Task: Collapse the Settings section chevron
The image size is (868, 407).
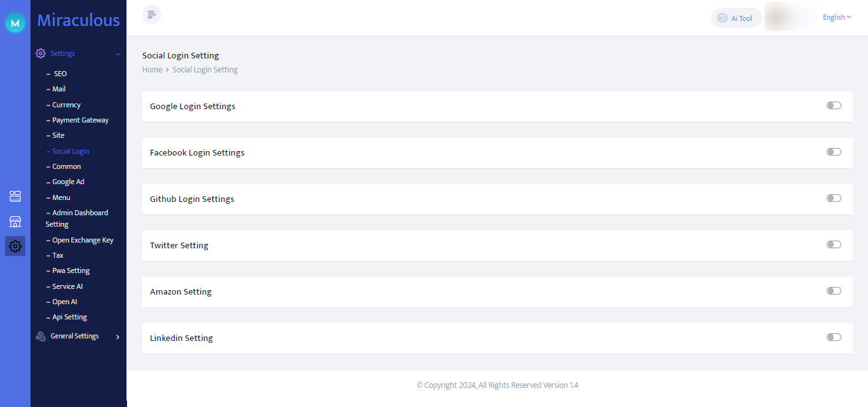Action: pyautogui.click(x=118, y=54)
